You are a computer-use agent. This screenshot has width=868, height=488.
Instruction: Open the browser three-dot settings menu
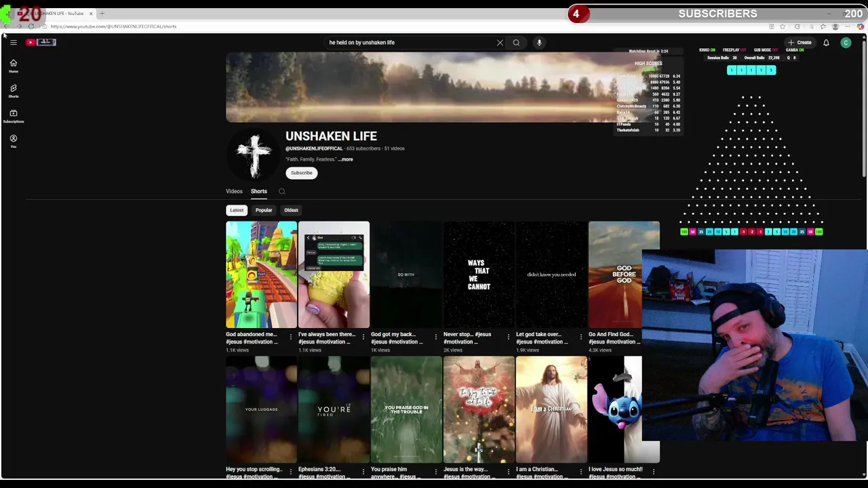848,26
